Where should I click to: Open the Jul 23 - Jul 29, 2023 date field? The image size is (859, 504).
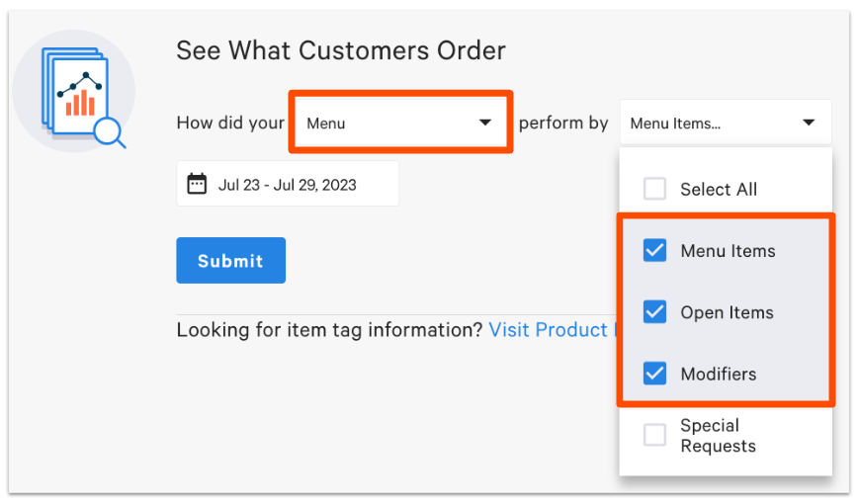[x=288, y=184]
